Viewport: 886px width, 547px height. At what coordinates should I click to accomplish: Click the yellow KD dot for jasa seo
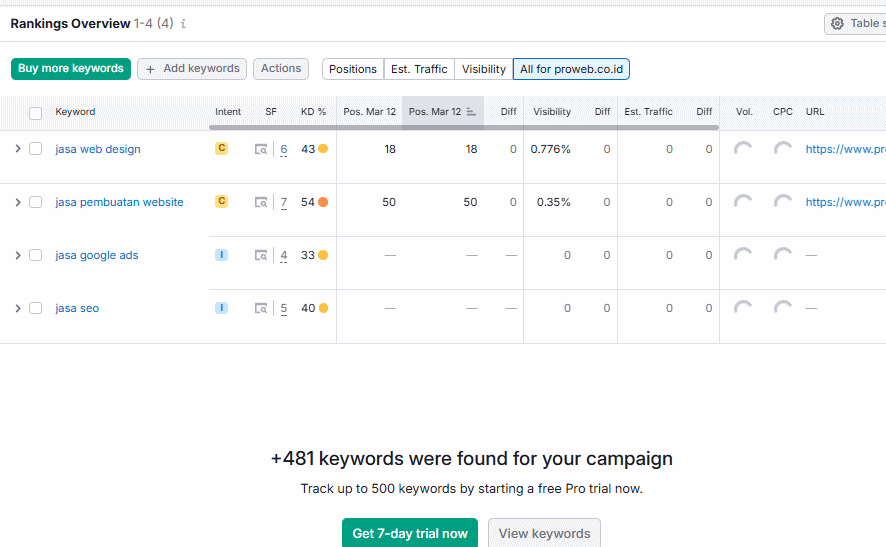(x=323, y=308)
